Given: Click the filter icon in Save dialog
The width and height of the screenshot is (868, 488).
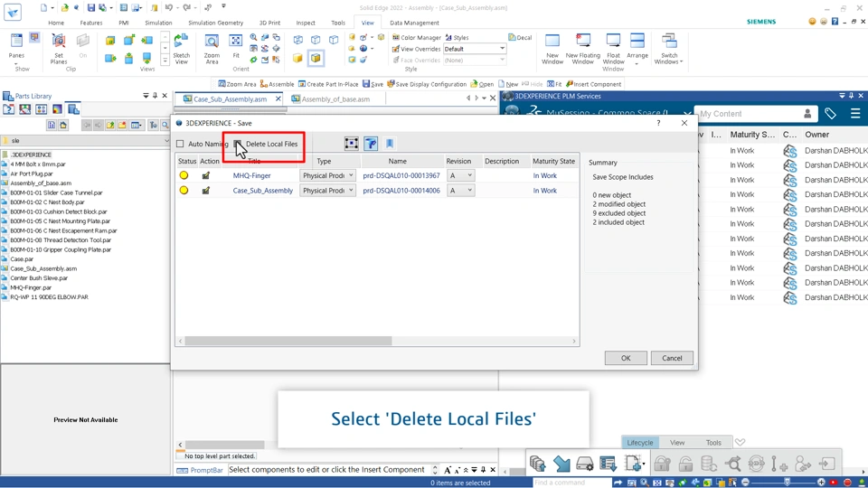Looking at the screenshot, I should tap(371, 144).
